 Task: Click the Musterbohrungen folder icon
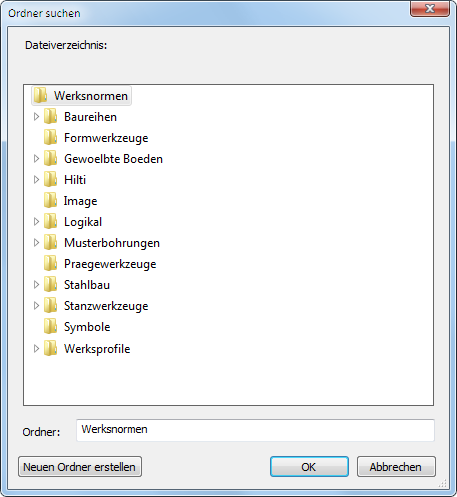(x=50, y=243)
